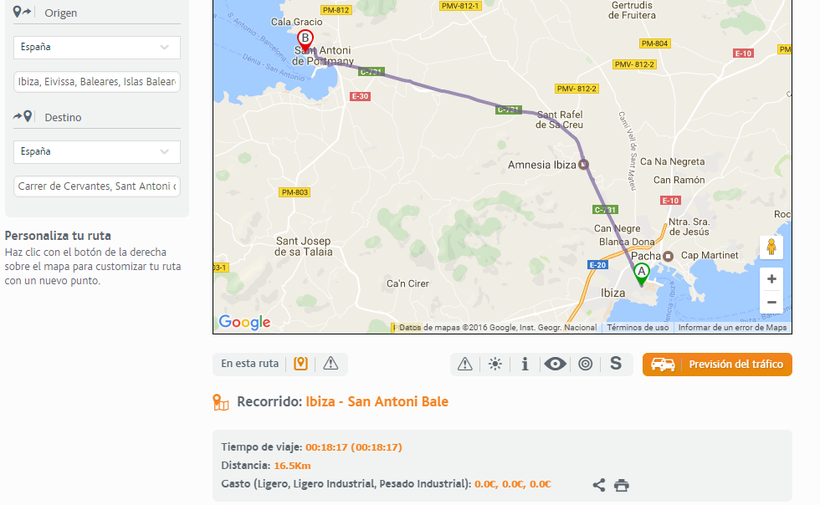This screenshot has width=820, height=505.
Task: Click the target radar icon
Action: tap(586, 364)
